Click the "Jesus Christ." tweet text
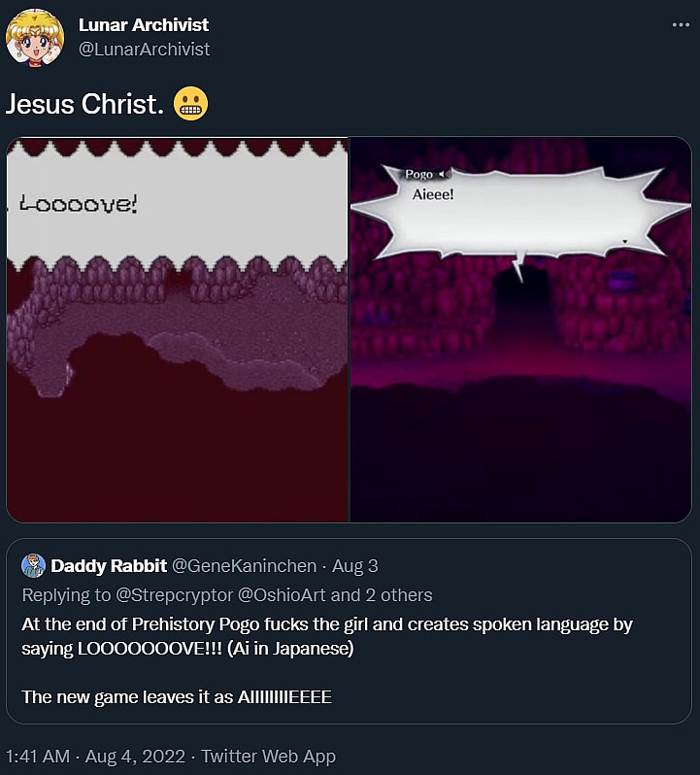The width and height of the screenshot is (700, 775). 83,105
